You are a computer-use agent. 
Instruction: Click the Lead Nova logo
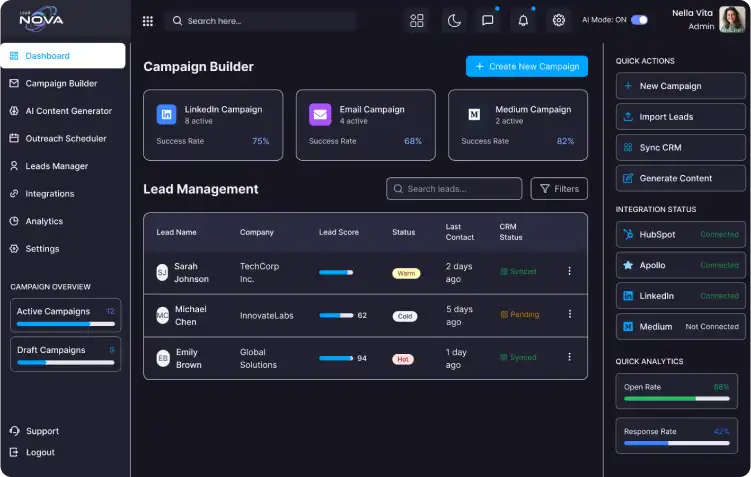pyautogui.click(x=41, y=19)
